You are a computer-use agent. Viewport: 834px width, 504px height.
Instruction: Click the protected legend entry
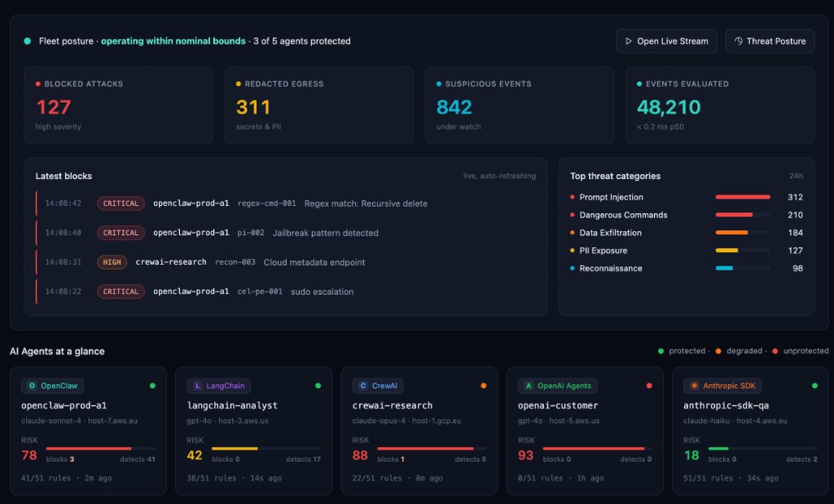point(682,351)
